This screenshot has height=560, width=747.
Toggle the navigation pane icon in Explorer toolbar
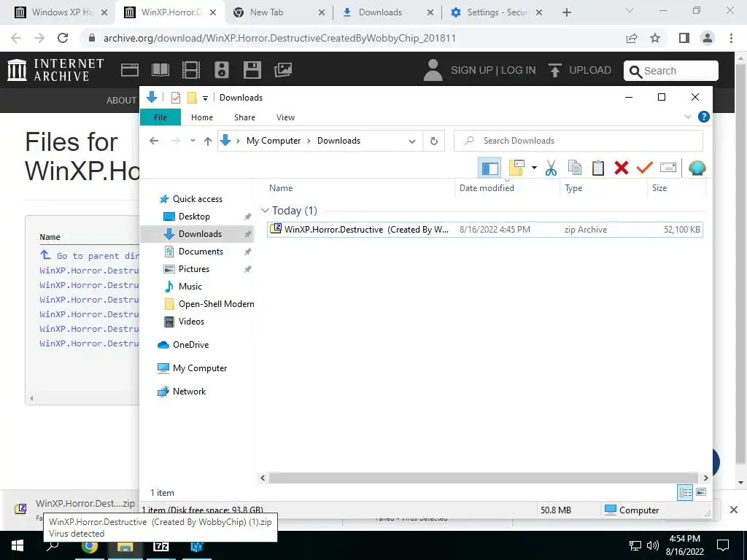[x=489, y=168]
